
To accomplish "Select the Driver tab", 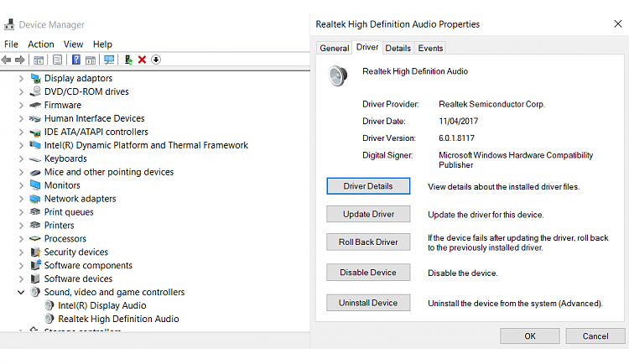I will [x=367, y=47].
